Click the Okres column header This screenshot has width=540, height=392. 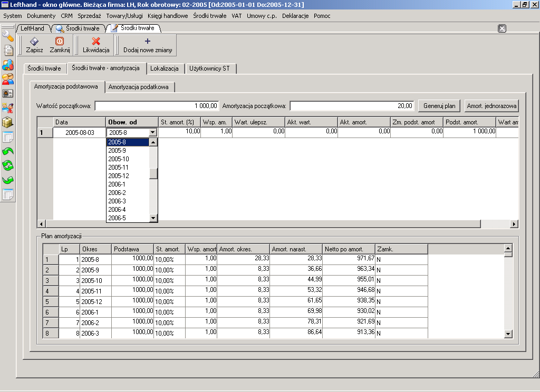pos(95,249)
